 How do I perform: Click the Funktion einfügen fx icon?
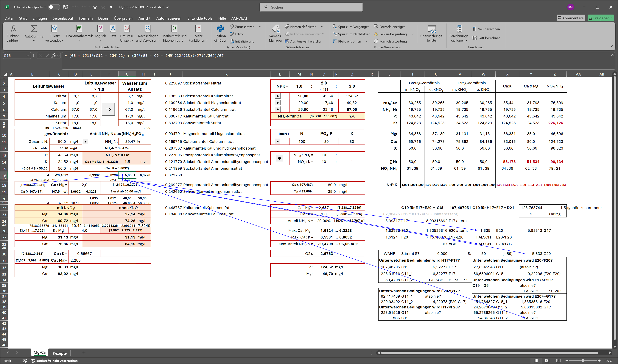pyautogui.click(x=13, y=29)
